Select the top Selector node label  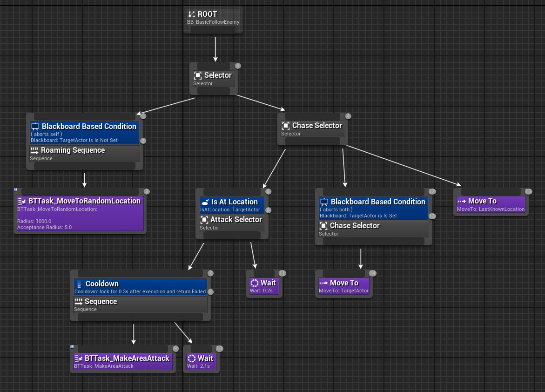[218, 75]
